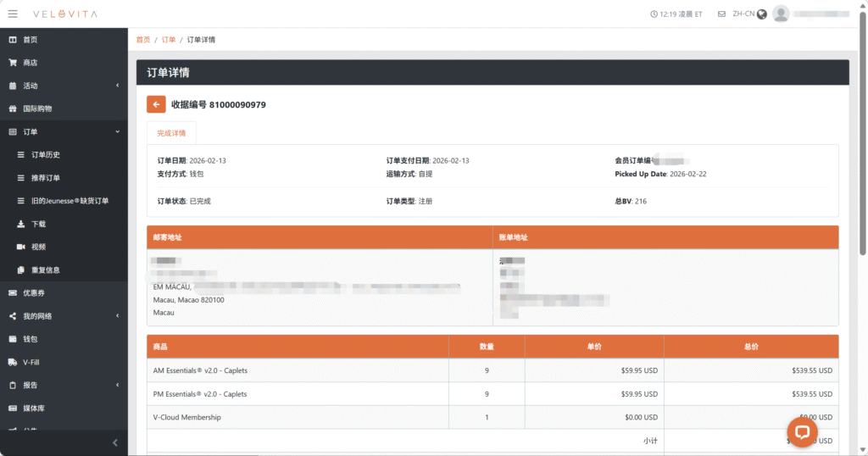Click the clipboard 报告 icon
The width and height of the screenshot is (868, 456).
click(x=13, y=385)
